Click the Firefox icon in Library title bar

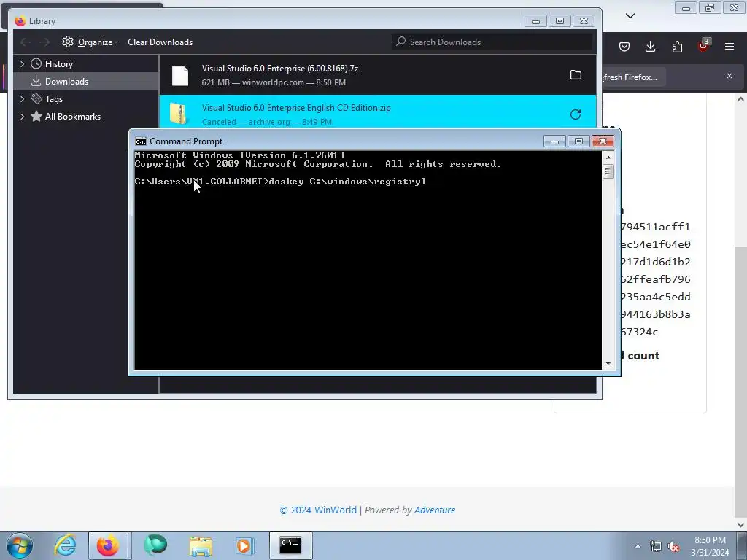pyautogui.click(x=20, y=21)
